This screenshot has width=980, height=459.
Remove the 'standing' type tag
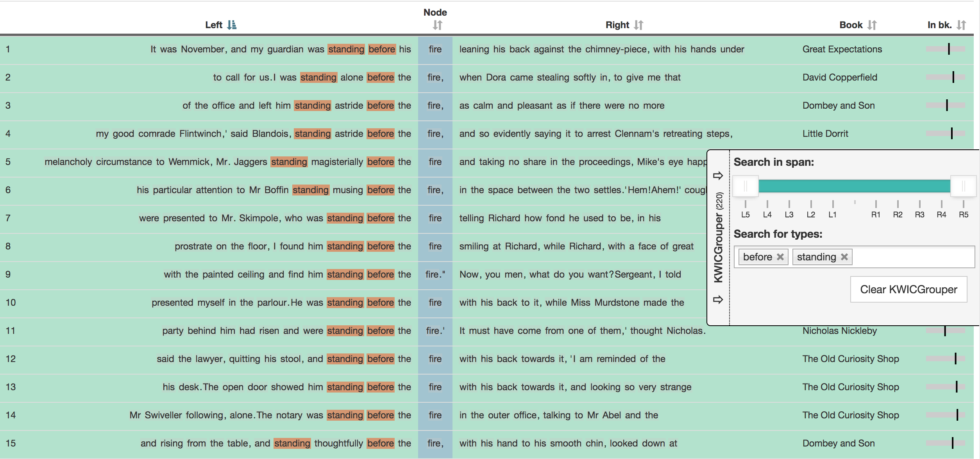pos(844,257)
